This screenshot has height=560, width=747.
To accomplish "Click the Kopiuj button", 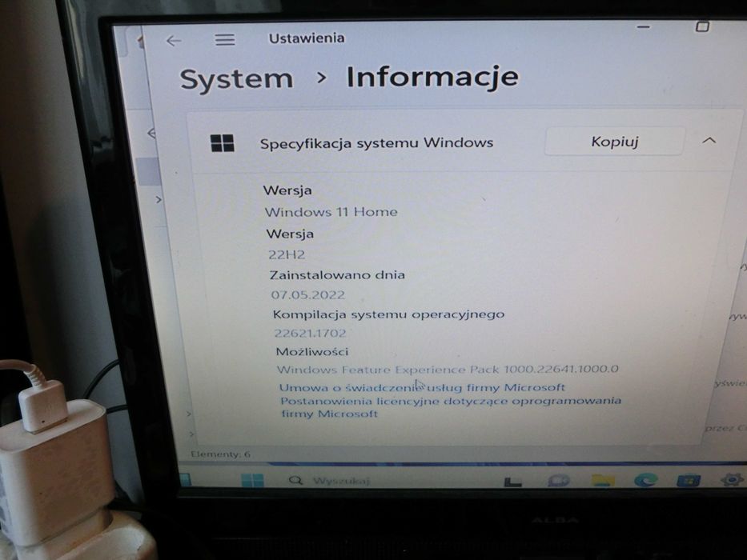I will click(x=615, y=142).
